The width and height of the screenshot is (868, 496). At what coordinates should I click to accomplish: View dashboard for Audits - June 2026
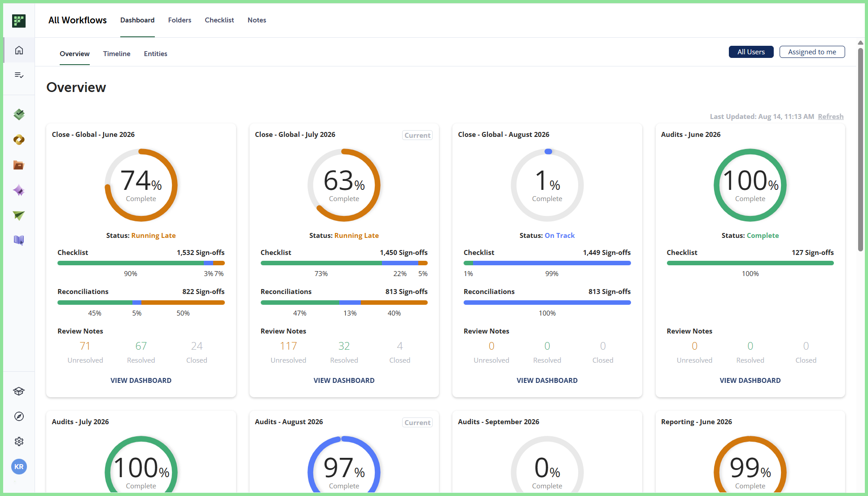(750, 381)
